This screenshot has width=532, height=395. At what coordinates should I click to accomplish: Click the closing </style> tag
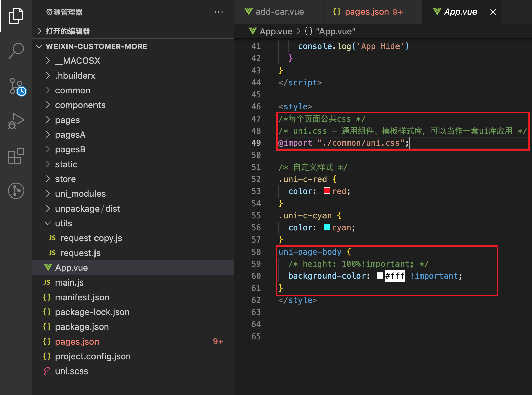298,300
